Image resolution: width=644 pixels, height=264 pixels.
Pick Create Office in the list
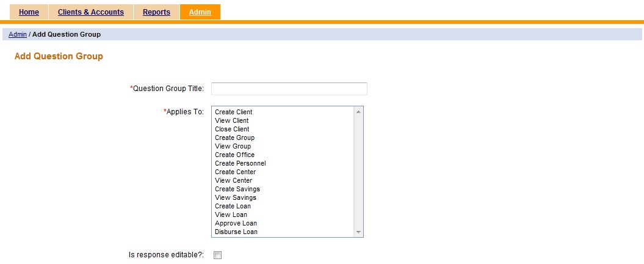(x=235, y=155)
